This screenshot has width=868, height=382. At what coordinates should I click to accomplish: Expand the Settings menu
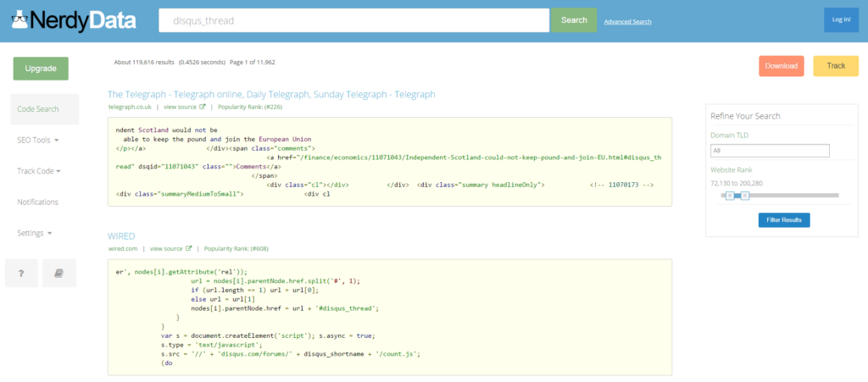[35, 233]
